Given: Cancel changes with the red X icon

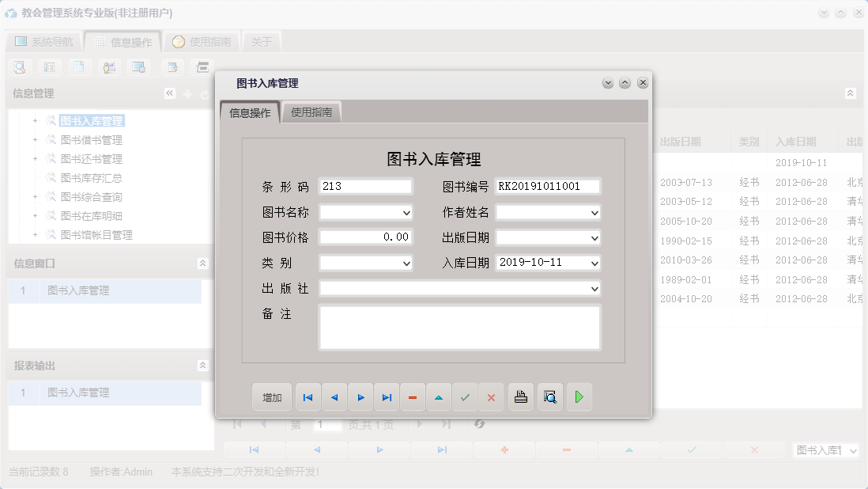Looking at the screenshot, I should [x=491, y=396].
